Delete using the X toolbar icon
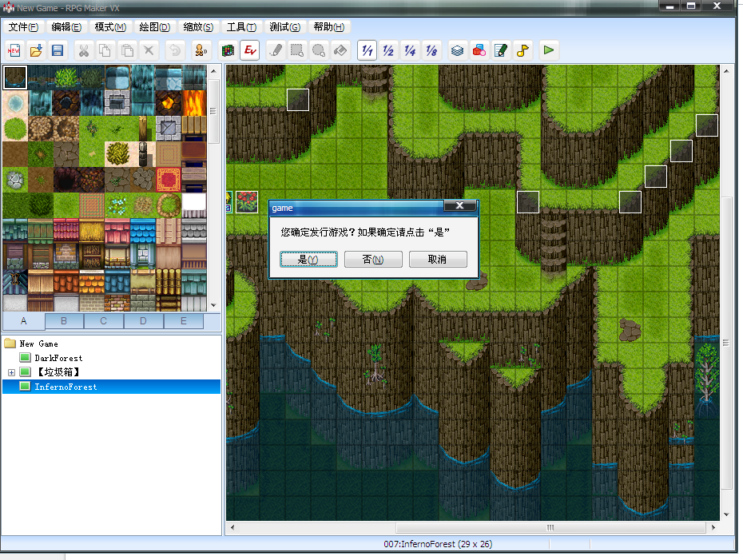The image size is (743, 560). 149,50
